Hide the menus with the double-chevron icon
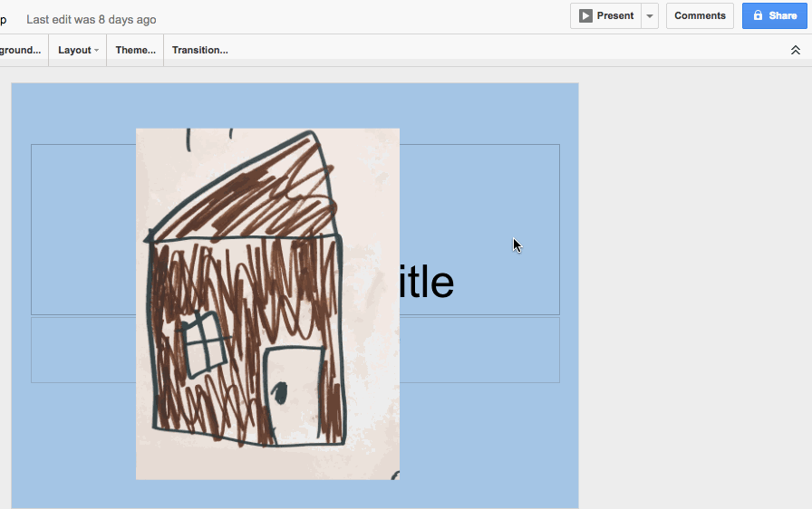This screenshot has width=812, height=509. pos(795,51)
